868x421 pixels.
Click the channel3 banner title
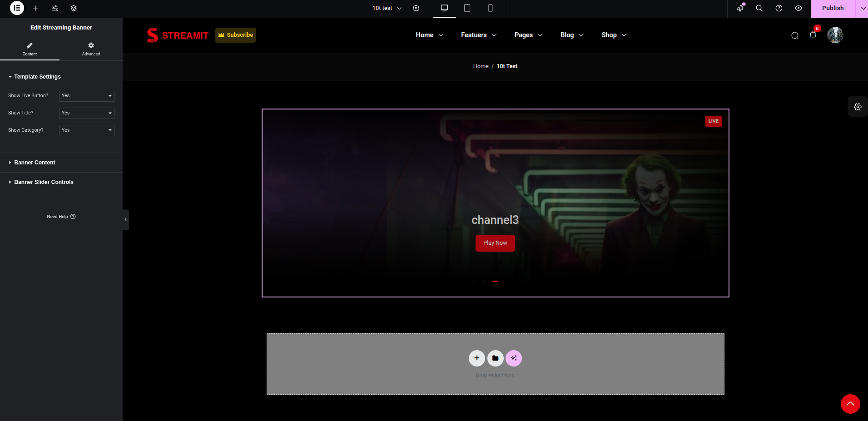[495, 220]
